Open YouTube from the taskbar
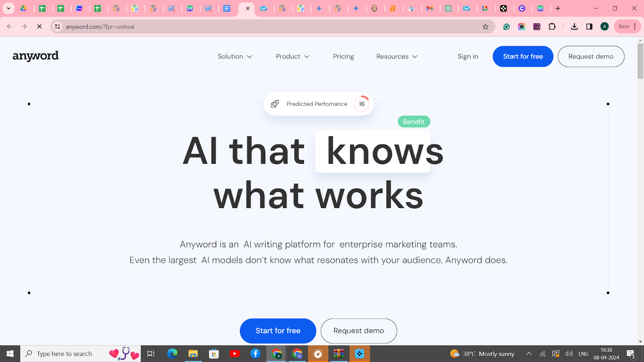Screen dimensions: 644x362 click(x=235, y=354)
